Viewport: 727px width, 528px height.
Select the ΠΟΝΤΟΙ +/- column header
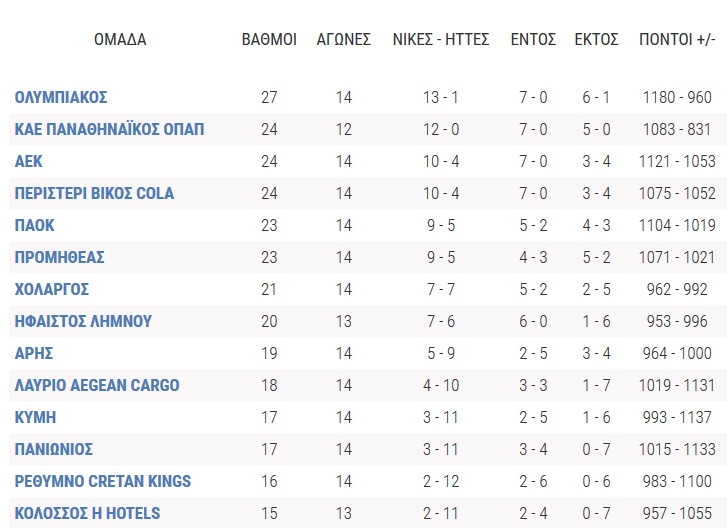pos(677,39)
